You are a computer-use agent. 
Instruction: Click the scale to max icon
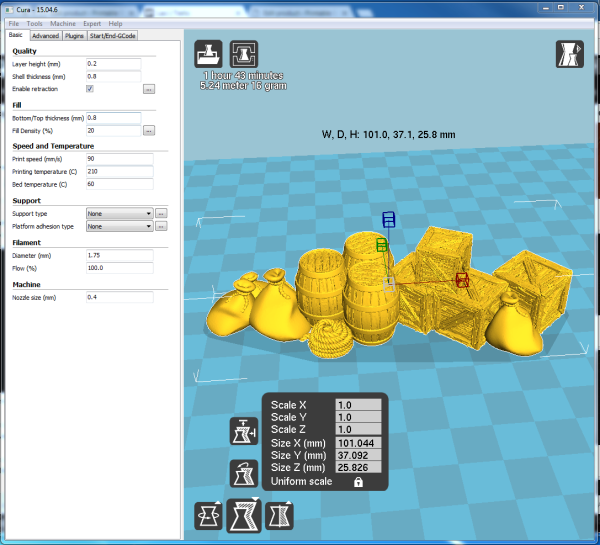click(243, 472)
